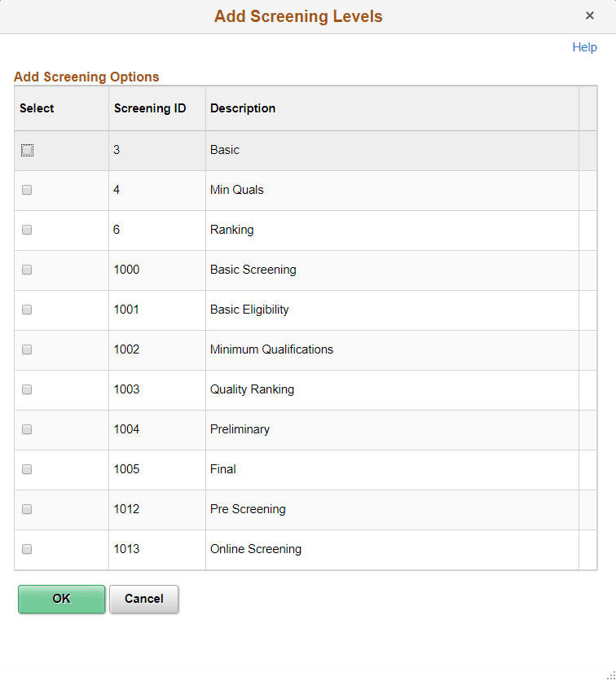Check the Pre Screening checkbox
This screenshot has width=616, height=681.
tap(27, 509)
